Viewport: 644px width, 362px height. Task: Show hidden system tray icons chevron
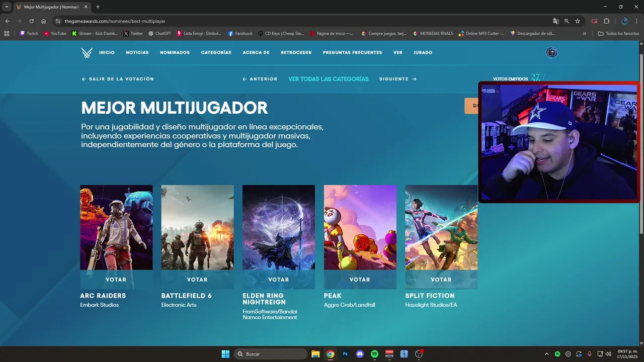click(547, 354)
